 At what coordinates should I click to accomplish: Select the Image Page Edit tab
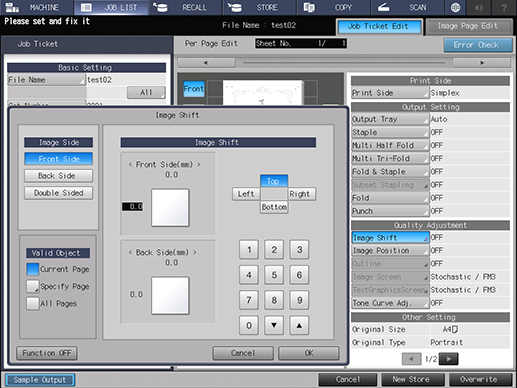[469, 26]
